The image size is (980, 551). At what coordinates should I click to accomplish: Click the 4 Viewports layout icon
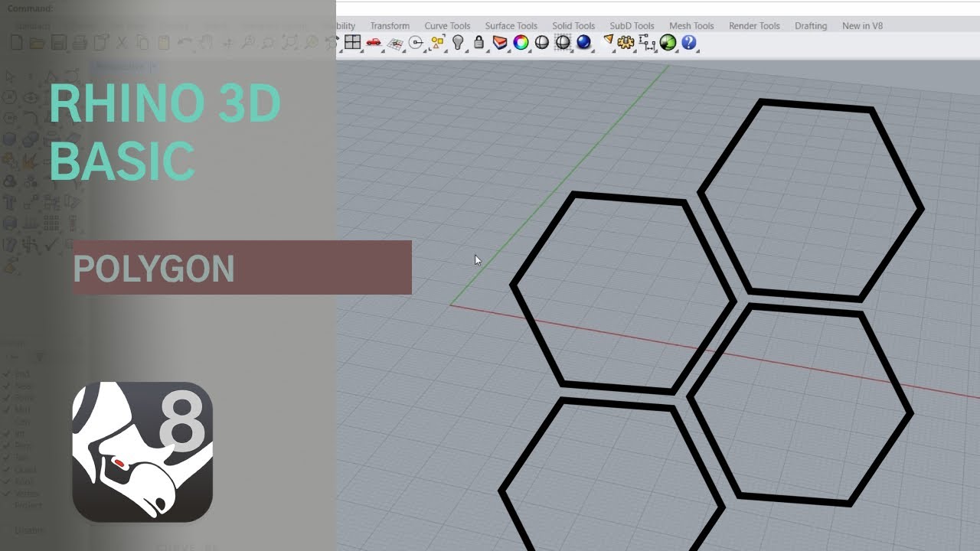(x=352, y=43)
